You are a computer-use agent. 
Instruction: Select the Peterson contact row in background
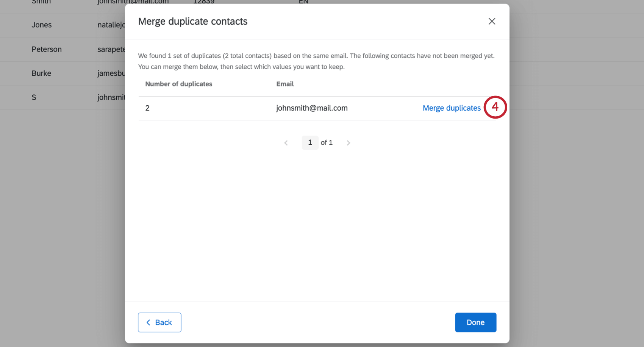(46, 49)
